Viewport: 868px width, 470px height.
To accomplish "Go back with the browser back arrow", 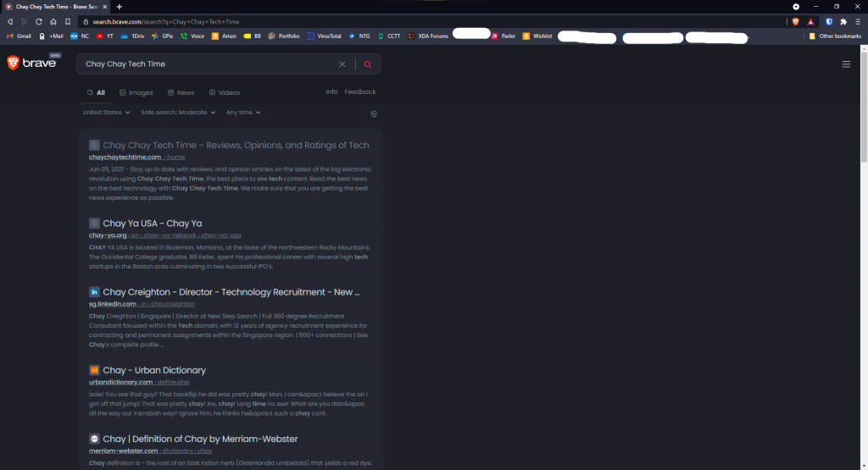I will (x=10, y=21).
